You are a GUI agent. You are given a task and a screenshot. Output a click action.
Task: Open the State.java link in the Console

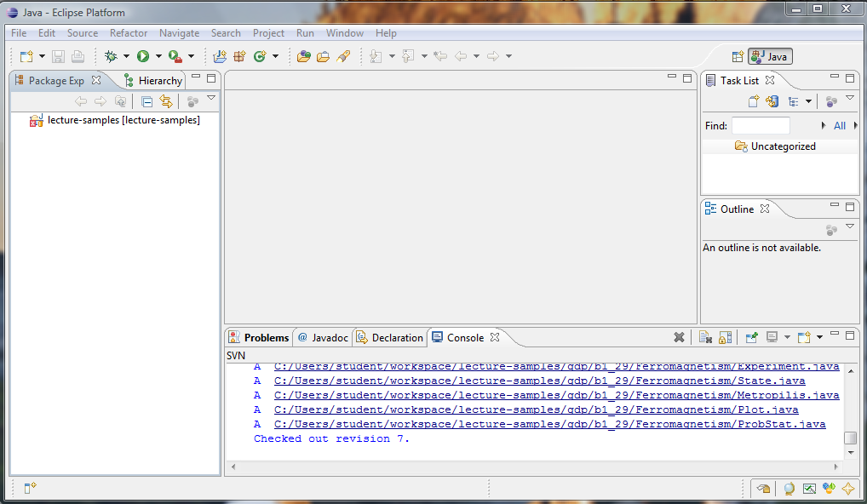(539, 381)
